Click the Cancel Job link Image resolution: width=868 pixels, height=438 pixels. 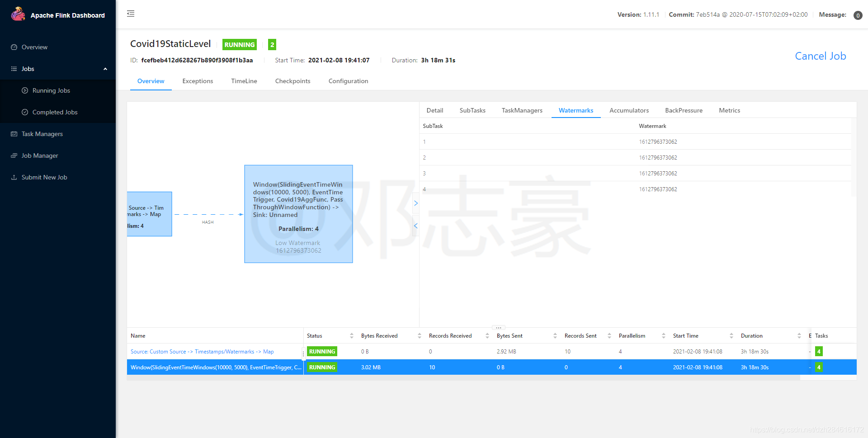pyautogui.click(x=820, y=56)
